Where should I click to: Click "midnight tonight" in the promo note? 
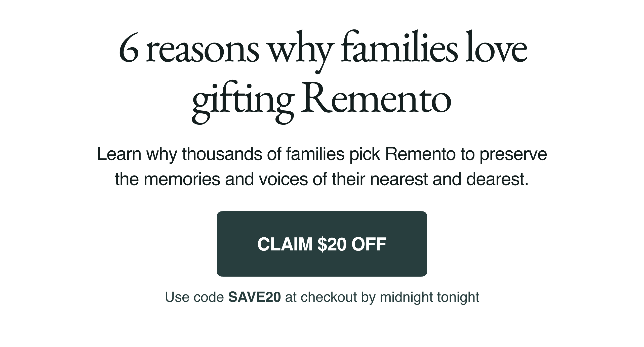429,297
